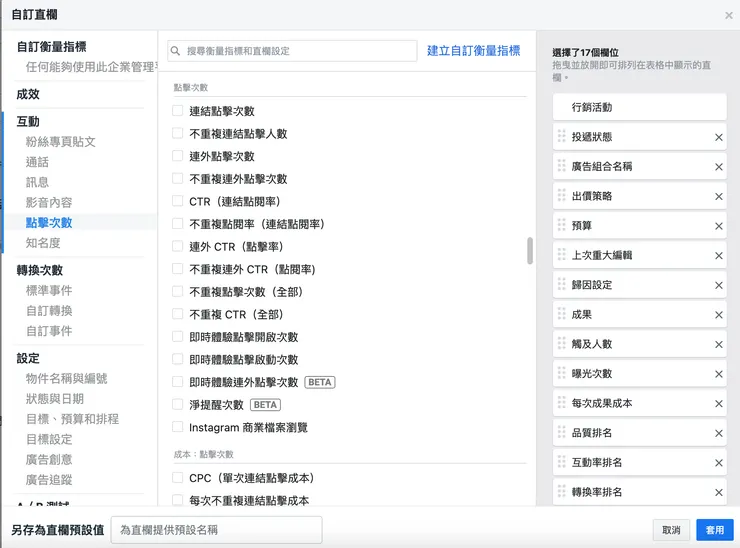Tick the CPC（單次連結點擊成本）checkbox

(x=177, y=478)
